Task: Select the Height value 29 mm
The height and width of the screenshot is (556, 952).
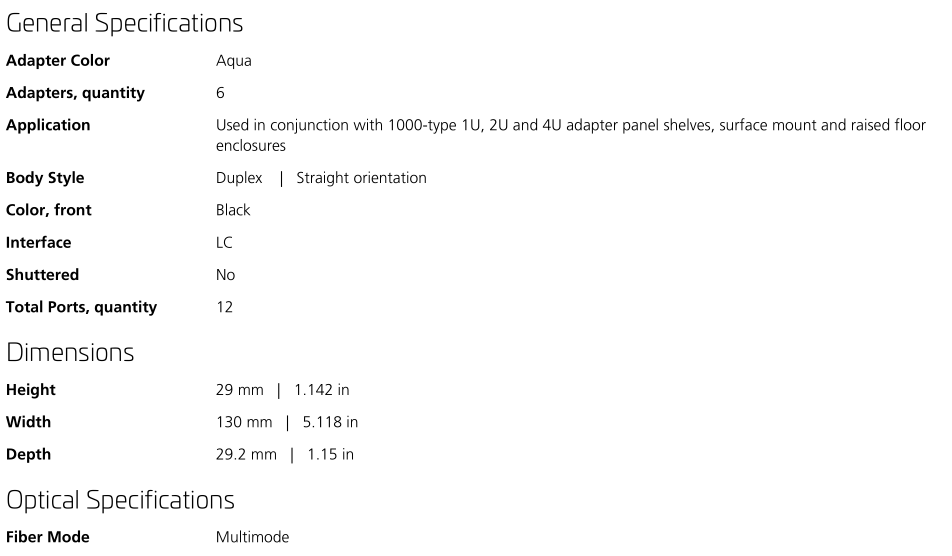Action: (240, 390)
